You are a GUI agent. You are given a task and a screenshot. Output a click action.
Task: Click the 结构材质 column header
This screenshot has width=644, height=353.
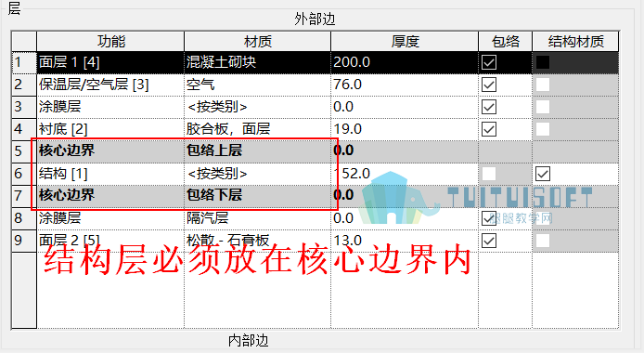[x=575, y=41]
